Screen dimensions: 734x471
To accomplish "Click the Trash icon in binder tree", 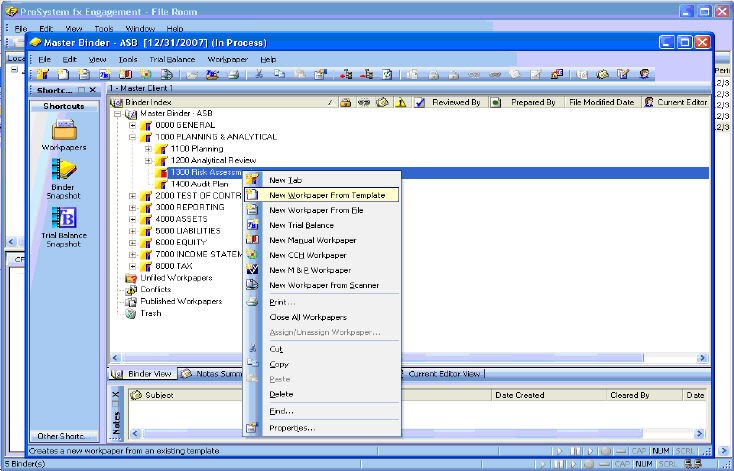I will (x=130, y=313).
